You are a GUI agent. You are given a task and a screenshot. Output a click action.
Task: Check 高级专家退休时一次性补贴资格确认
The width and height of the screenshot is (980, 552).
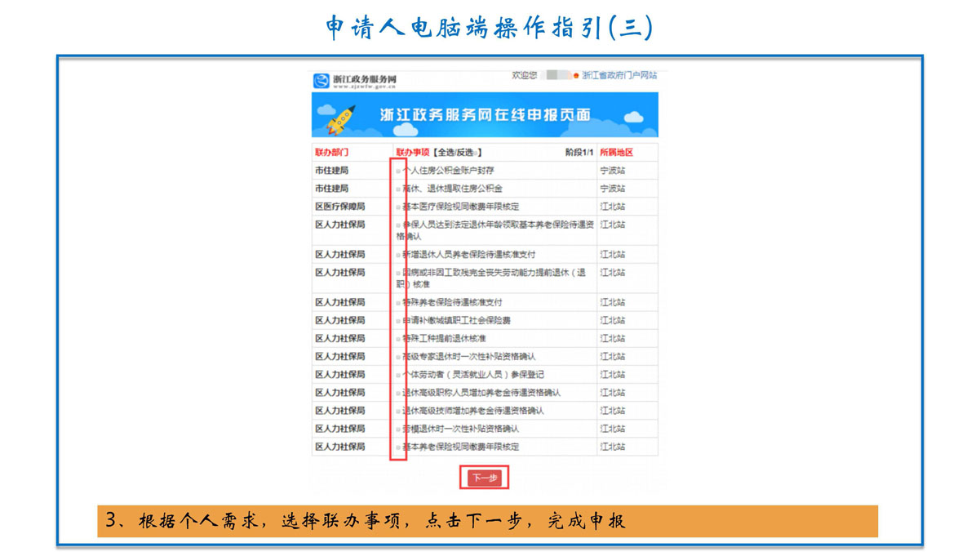coord(399,357)
